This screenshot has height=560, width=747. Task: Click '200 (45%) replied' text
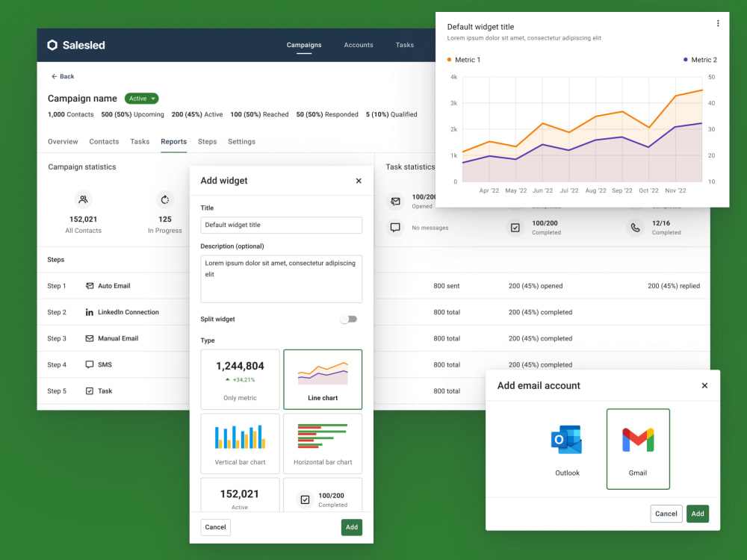(x=674, y=286)
